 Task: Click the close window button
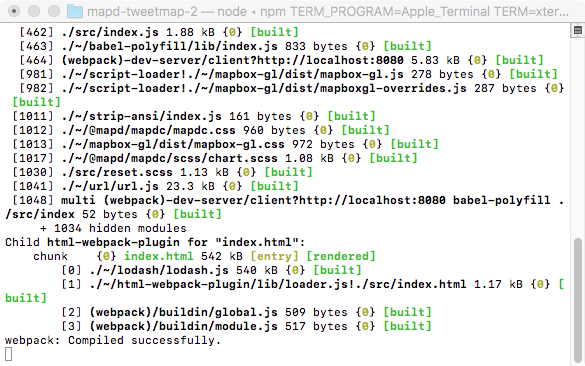(14, 11)
